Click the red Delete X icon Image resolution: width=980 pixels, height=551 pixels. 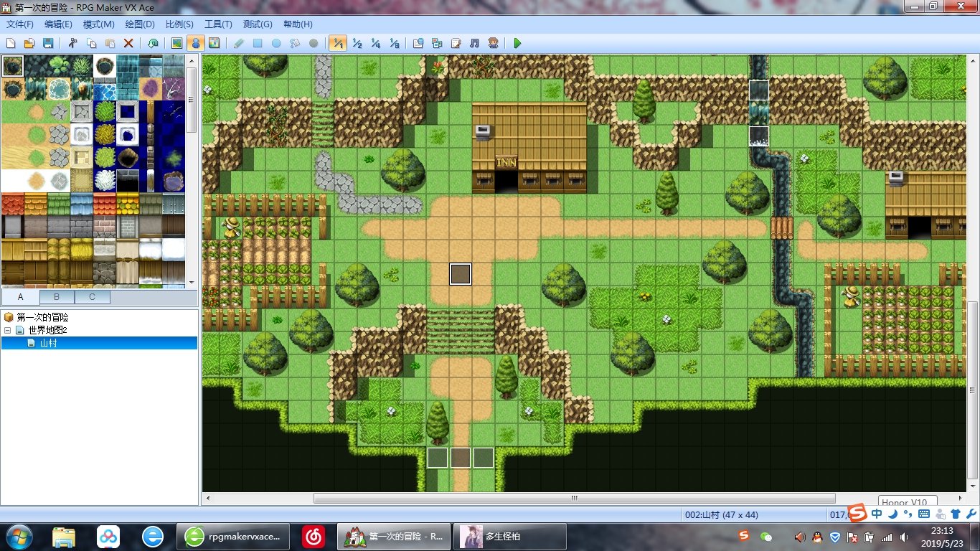click(x=128, y=43)
